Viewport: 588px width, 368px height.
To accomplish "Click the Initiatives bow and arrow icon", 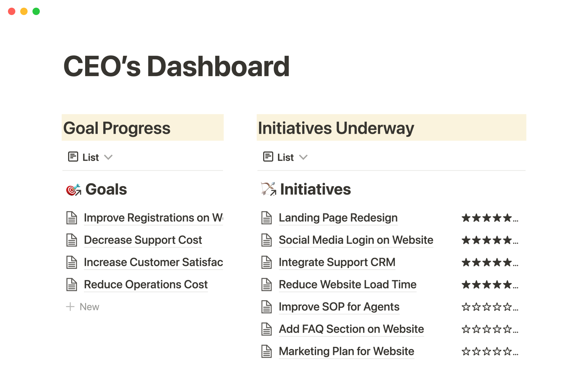I will [268, 189].
